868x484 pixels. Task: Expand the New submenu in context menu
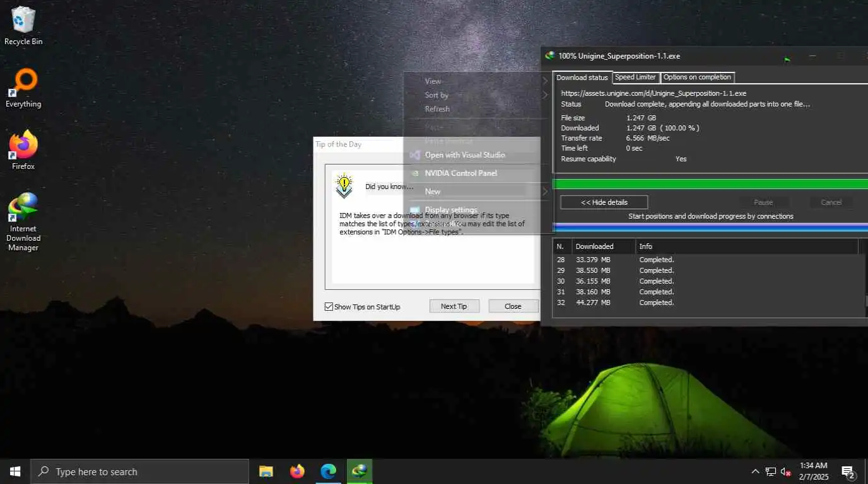click(x=476, y=192)
